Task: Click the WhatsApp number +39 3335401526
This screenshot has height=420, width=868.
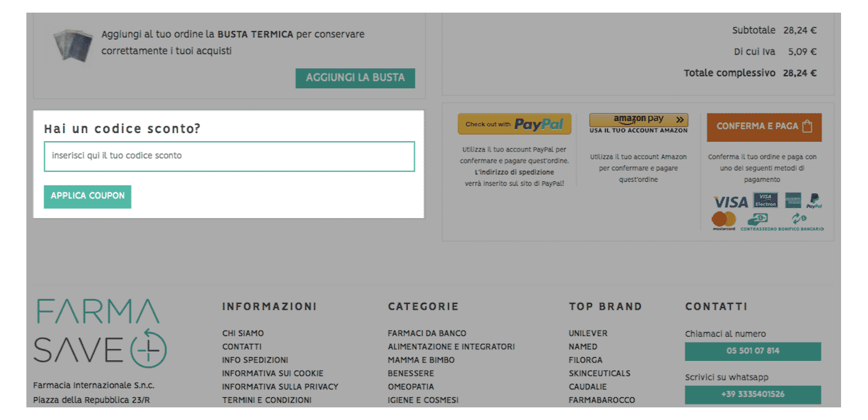Action: 753,394
